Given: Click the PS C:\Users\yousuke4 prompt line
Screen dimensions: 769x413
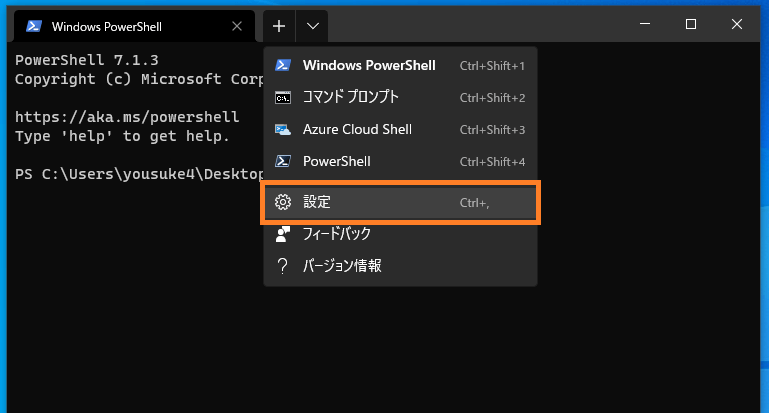Looking at the screenshot, I should coord(139,174).
